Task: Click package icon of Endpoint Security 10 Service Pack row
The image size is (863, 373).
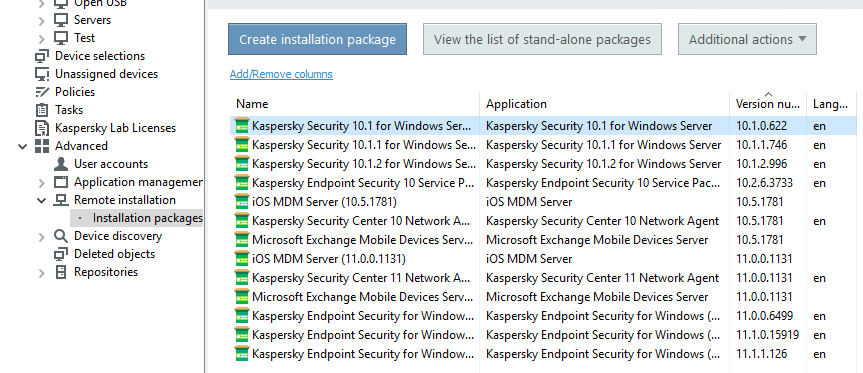Action: (242, 183)
